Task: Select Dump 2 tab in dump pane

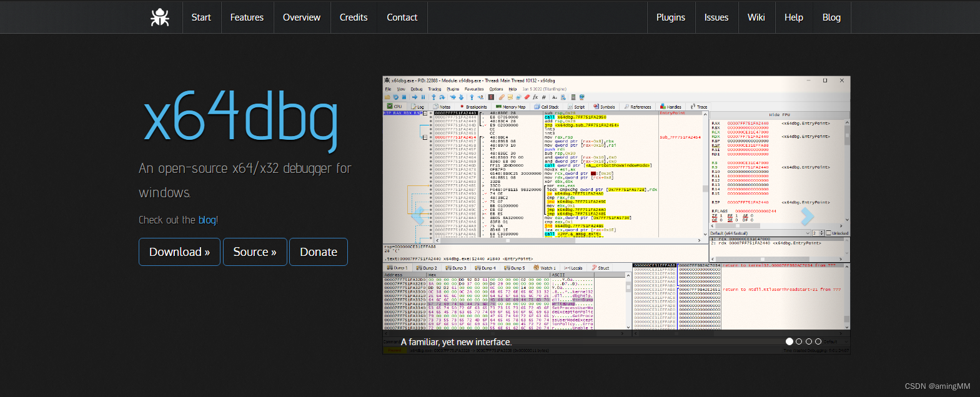Action: point(427,268)
